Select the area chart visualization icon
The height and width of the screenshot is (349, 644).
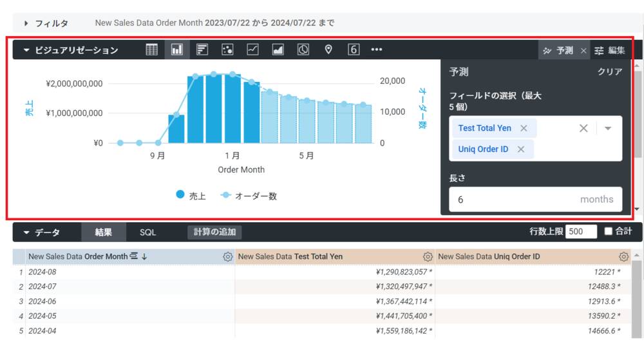coord(278,50)
